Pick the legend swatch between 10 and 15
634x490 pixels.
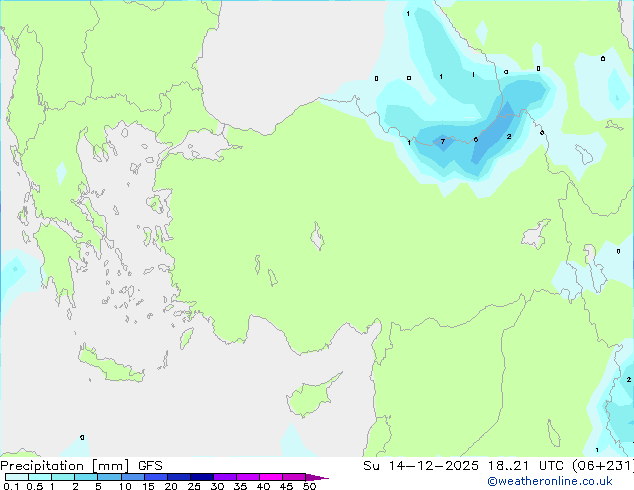coord(132,477)
